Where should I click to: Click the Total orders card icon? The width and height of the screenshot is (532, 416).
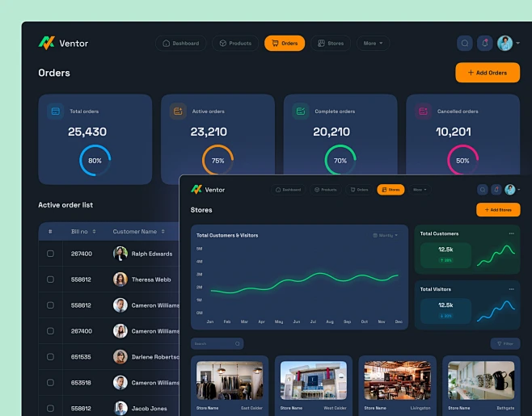pos(56,111)
